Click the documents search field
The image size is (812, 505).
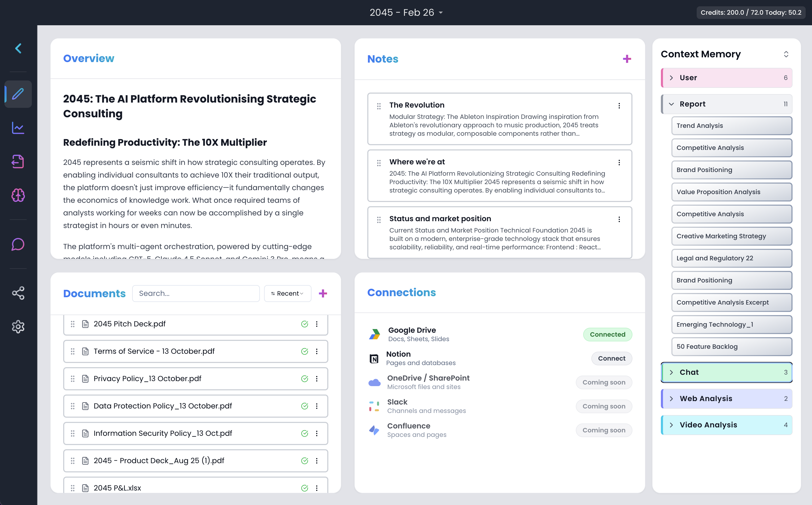coord(196,294)
